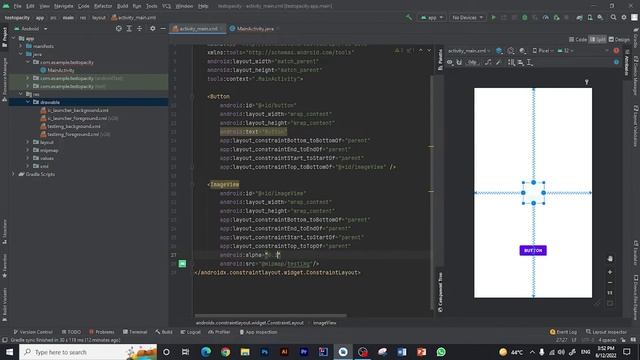
Task: Open the Terminal tool window
Action: tap(135, 332)
